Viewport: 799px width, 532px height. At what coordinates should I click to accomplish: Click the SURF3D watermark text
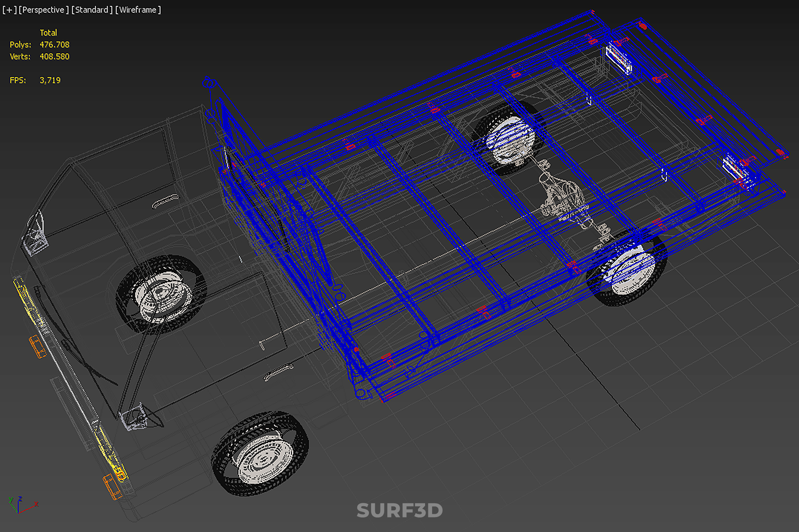(x=399, y=510)
